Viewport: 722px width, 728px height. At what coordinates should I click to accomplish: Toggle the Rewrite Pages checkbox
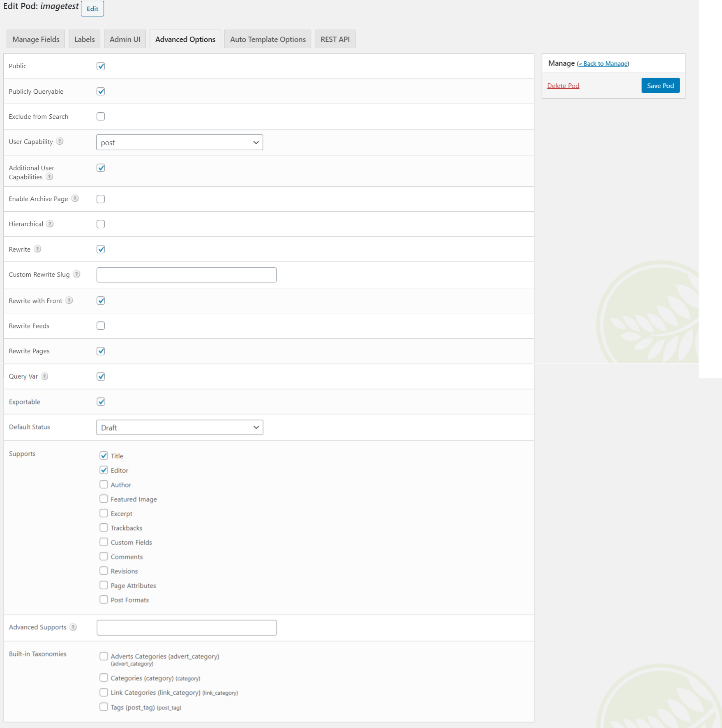click(101, 351)
